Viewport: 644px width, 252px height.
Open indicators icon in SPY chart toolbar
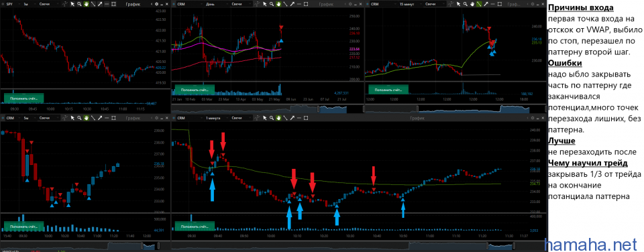click(65, 4)
